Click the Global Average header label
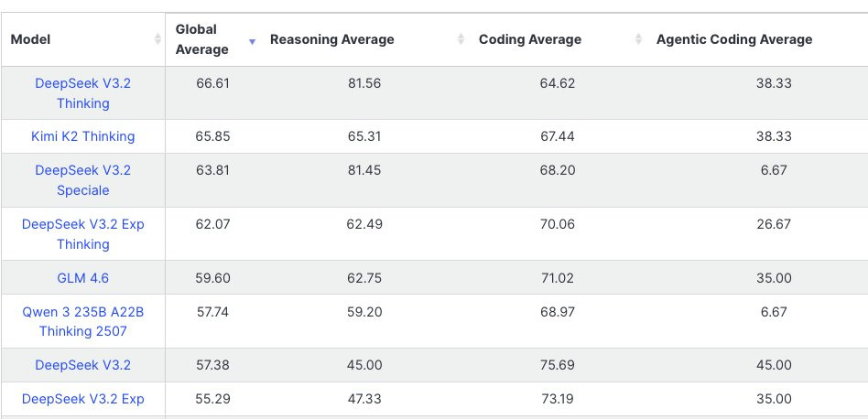Screen dimensions: 868x419 (201, 39)
